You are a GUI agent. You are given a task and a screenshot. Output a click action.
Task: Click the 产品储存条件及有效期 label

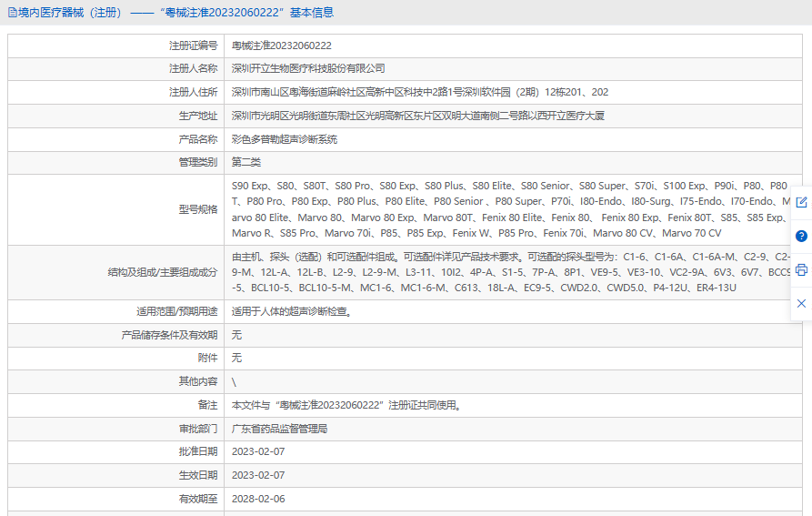(x=169, y=335)
